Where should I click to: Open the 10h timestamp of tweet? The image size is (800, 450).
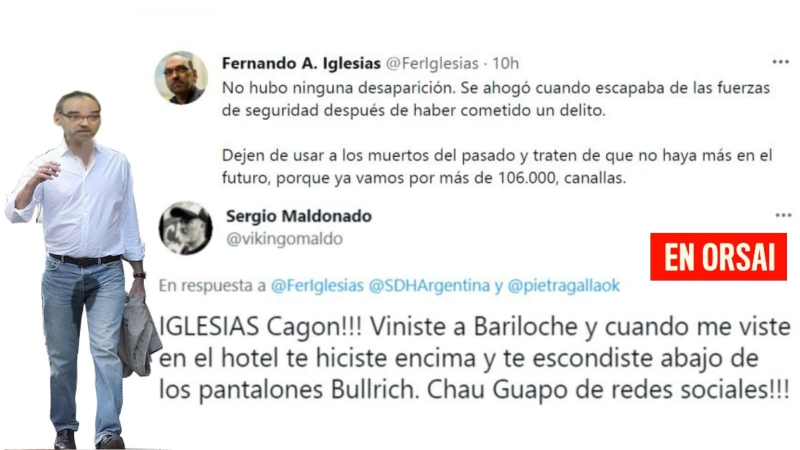pos(505,63)
